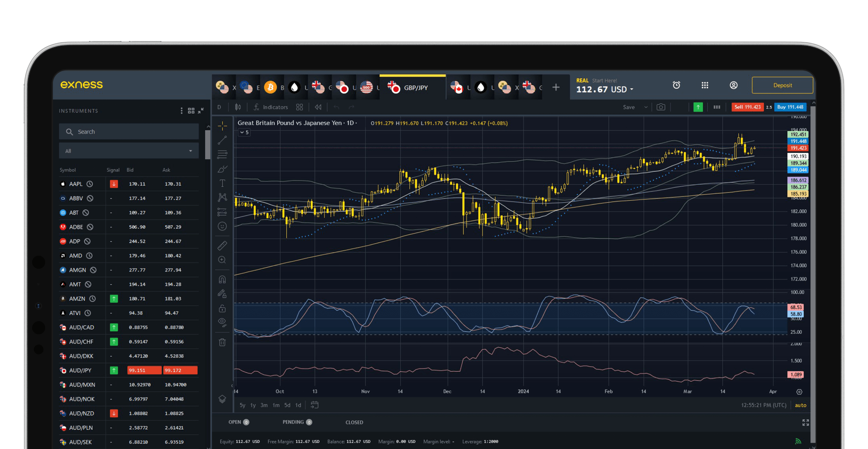Set chart range to 3m
This screenshot has width=868, height=449.
coord(264,405)
